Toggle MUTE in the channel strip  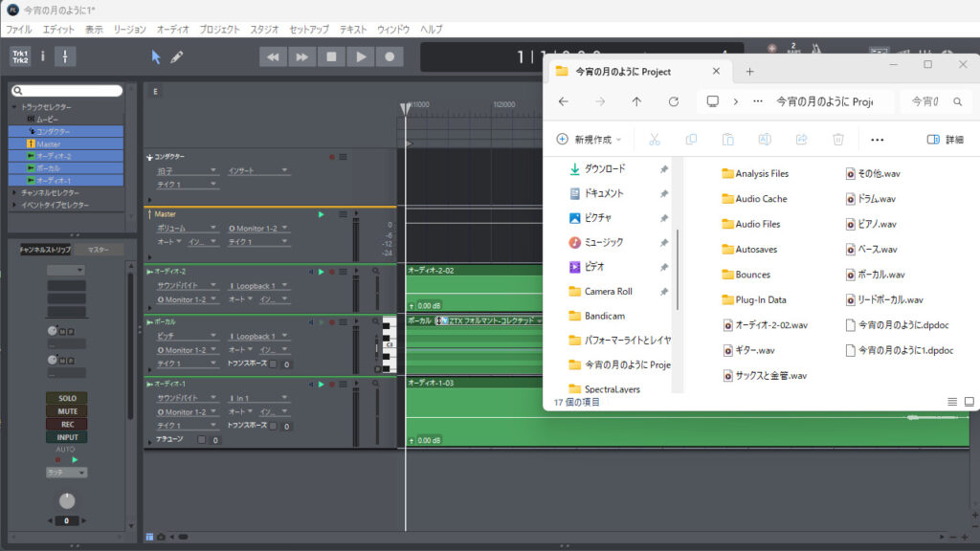66,411
